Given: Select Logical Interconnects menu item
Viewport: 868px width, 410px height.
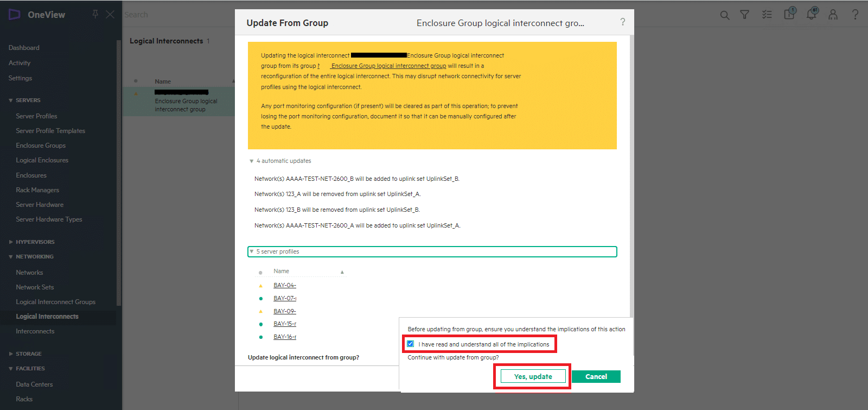Looking at the screenshot, I should pos(47,317).
